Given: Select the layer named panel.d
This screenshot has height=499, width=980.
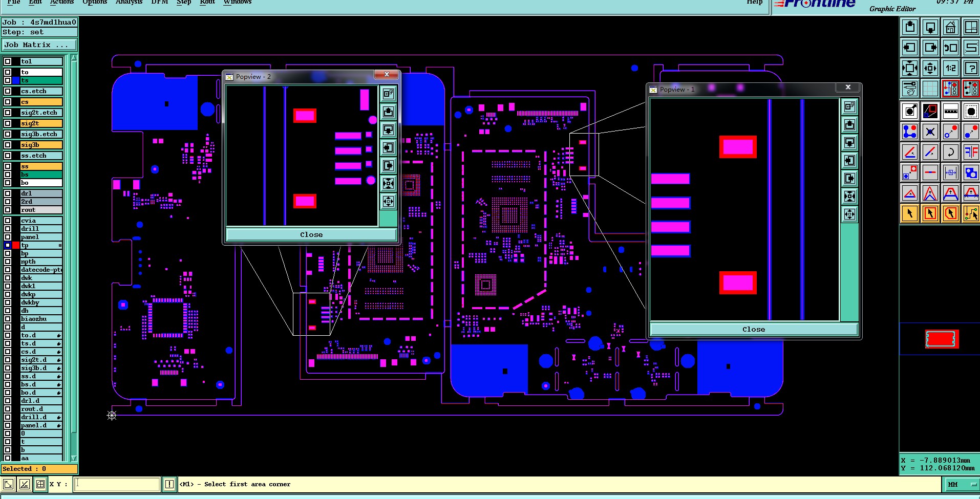Looking at the screenshot, I should pos(41,425).
